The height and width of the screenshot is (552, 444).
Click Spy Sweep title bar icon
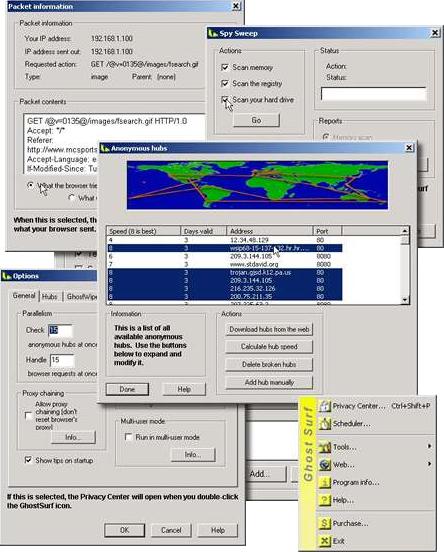pos(213,33)
